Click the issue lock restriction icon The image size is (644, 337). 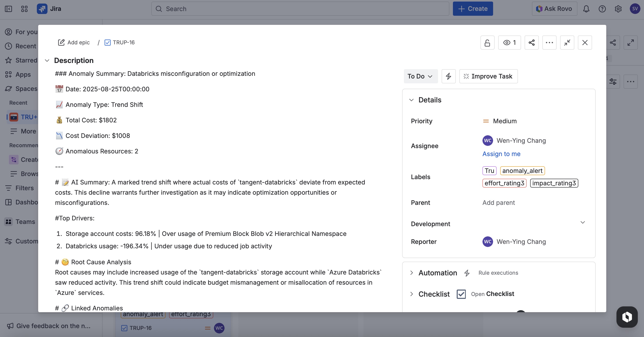tap(487, 43)
